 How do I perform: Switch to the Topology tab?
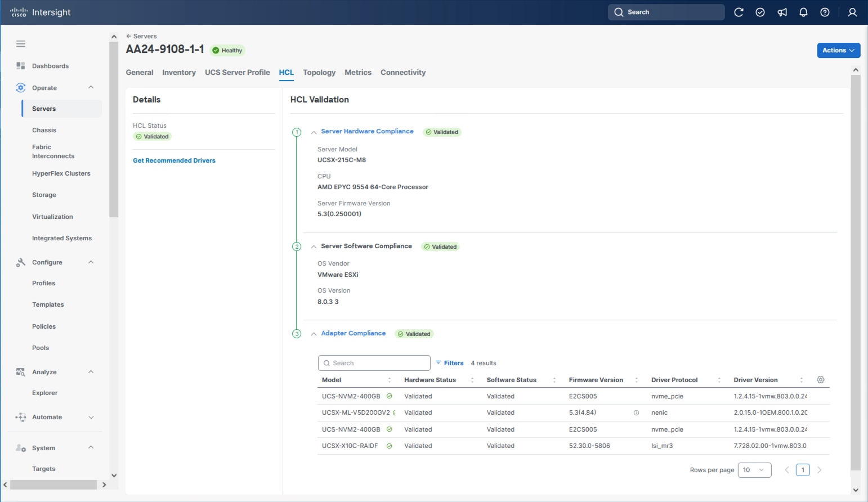[319, 73]
